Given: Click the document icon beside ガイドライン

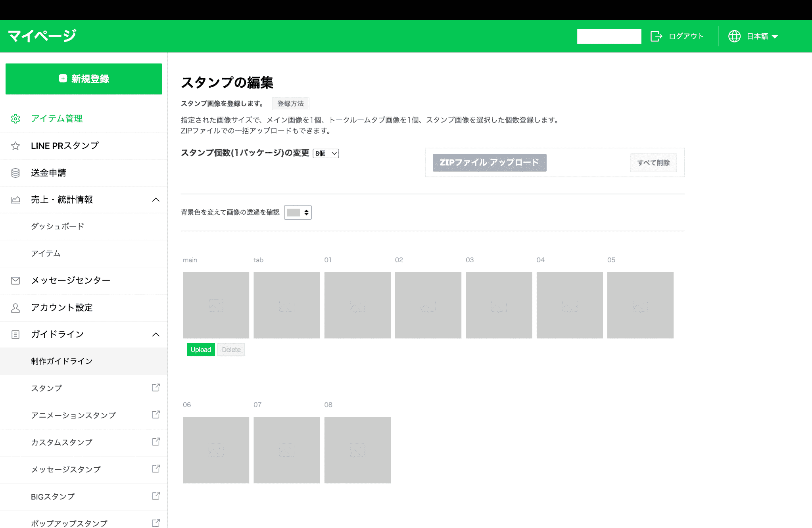Looking at the screenshot, I should pyautogui.click(x=15, y=334).
